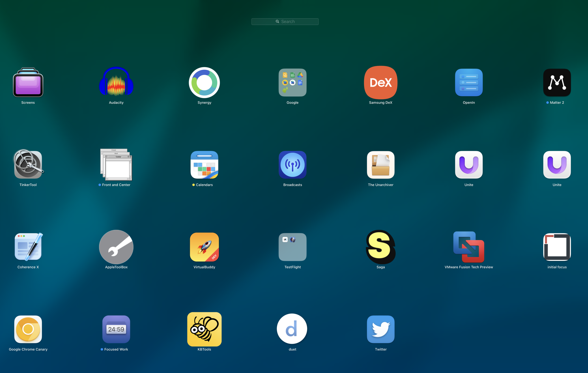The width and height of the screenshot is (588, 373).
Task: Open the Calendars app
Action: click(x=204, y=165)
